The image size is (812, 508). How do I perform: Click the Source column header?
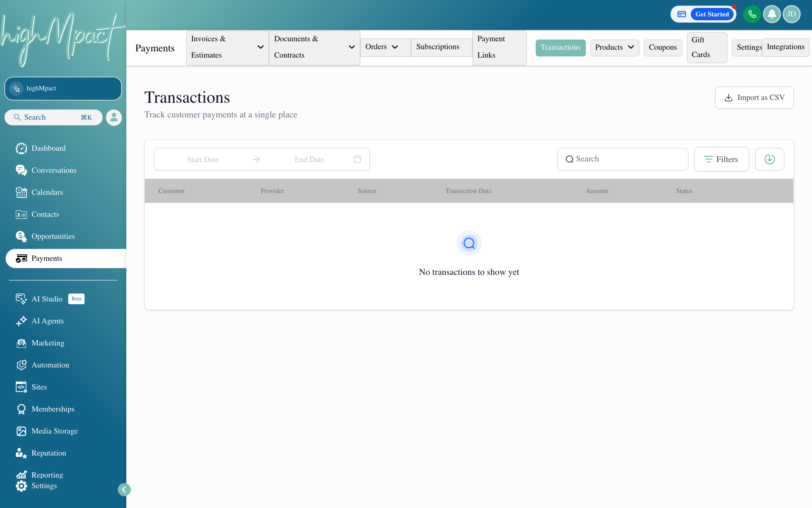click(x=367, y=191)
